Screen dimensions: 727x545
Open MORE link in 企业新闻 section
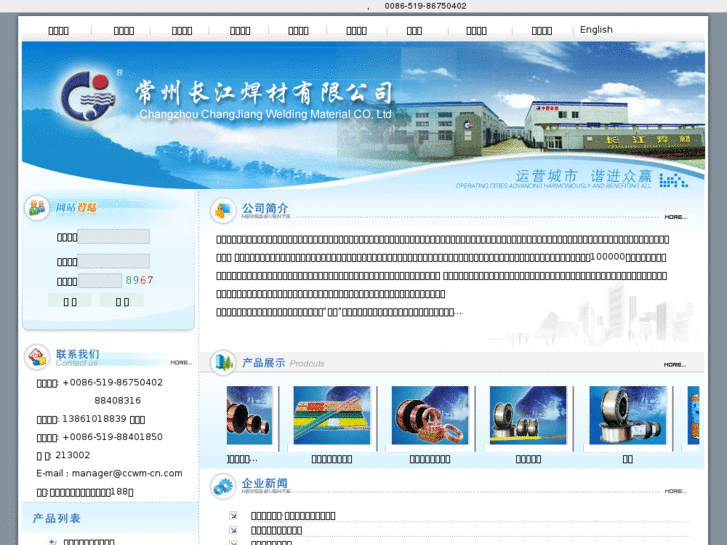pyautogui.click(x=675, y=491)
